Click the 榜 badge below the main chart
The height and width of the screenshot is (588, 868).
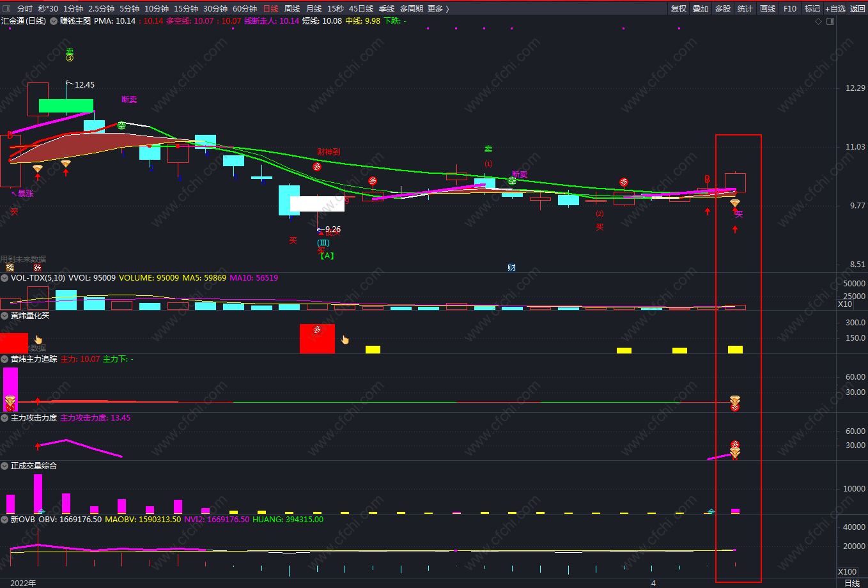(x=10, y=268)
